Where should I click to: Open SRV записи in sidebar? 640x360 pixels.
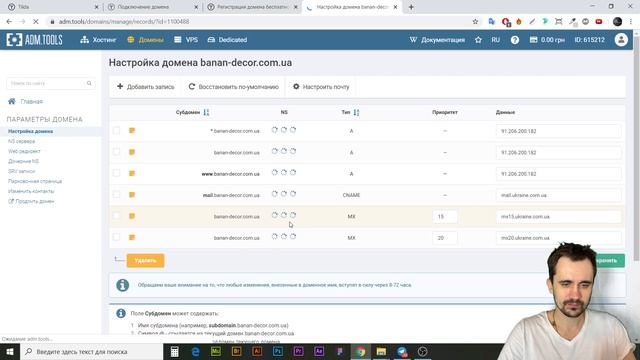[21, 171]
